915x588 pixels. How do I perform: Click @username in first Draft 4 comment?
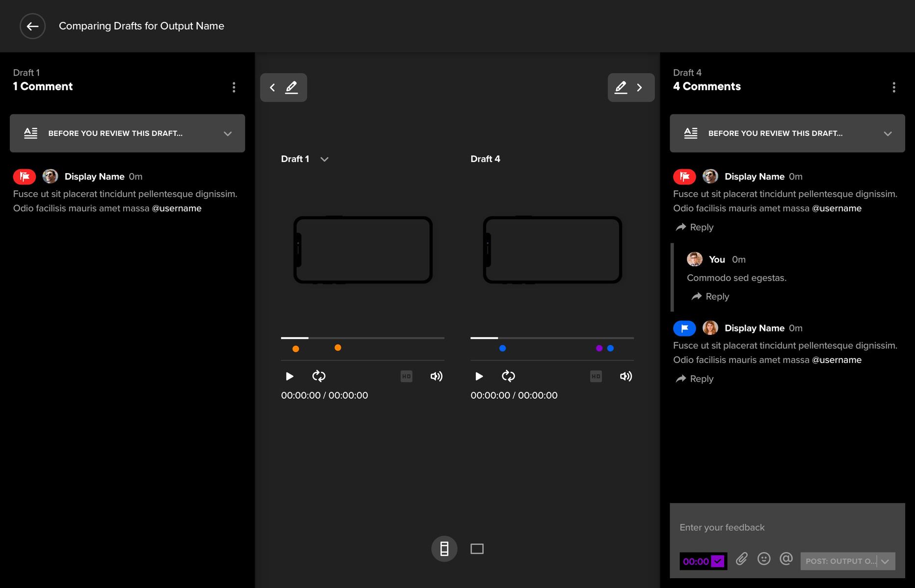point(837,208)
